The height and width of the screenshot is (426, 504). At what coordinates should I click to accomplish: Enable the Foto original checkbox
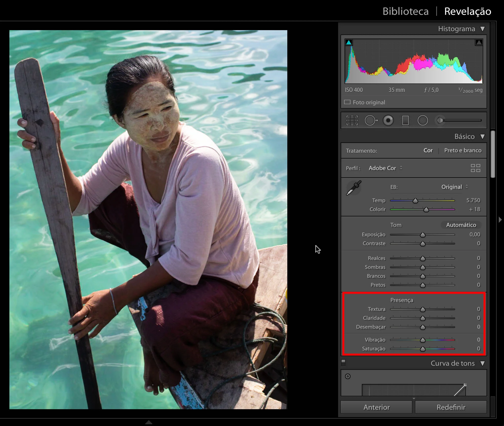point(347,102)
